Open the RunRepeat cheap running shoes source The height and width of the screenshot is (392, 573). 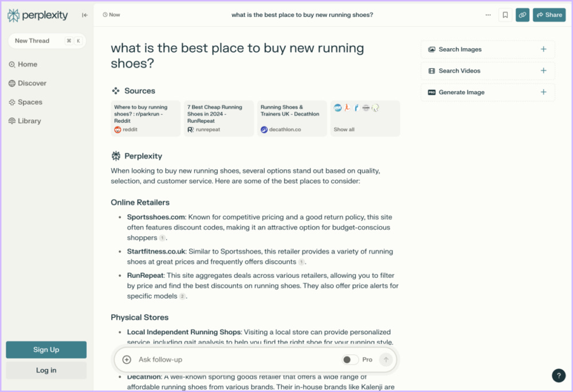[x=218, y=119]
